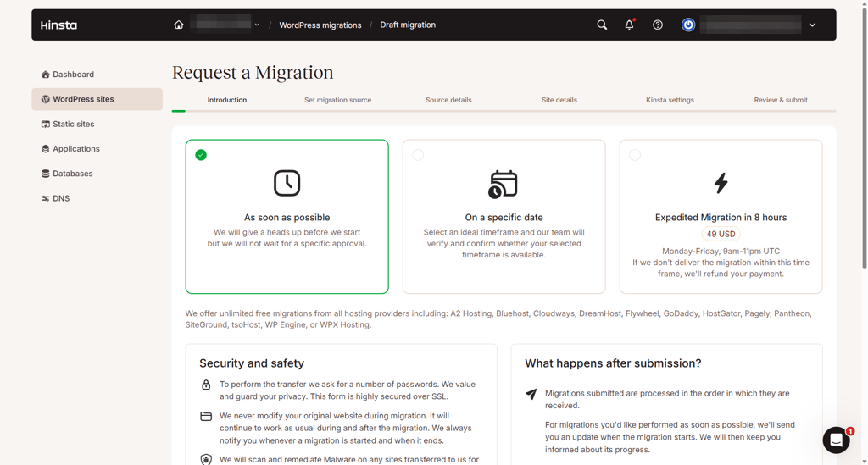Switch to the Review & submit tab
Screen dimensions: 868x465
pos(781,100)
